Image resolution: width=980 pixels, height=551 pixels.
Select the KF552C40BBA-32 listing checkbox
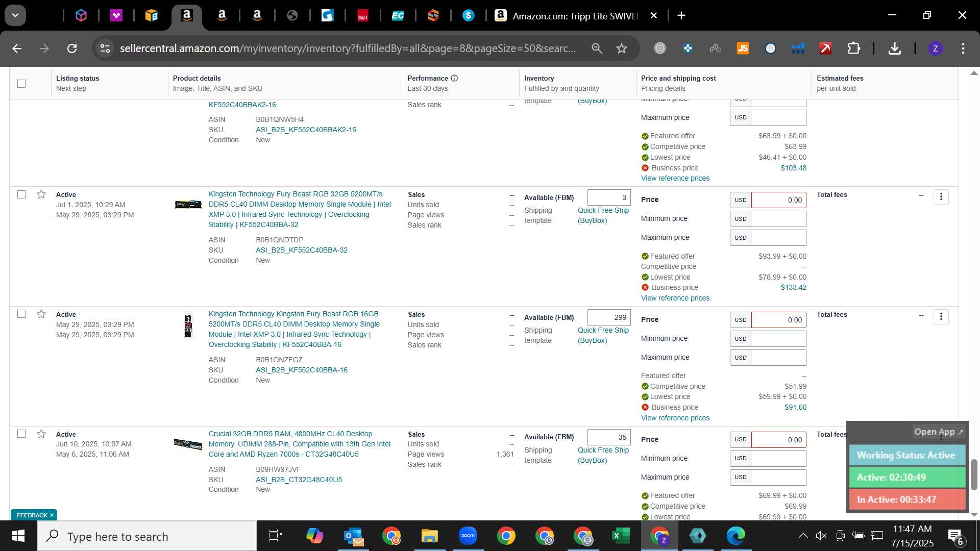[21, 194]
